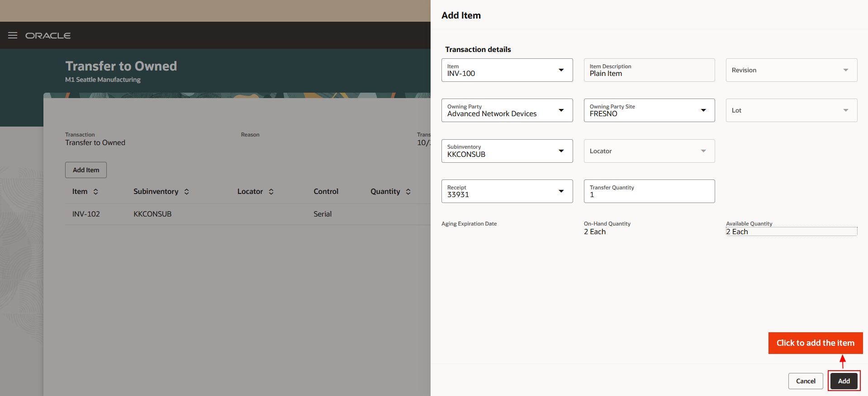Click the Transfer Quantity field
The image size is (868, 396).
(x=649, y=191)
